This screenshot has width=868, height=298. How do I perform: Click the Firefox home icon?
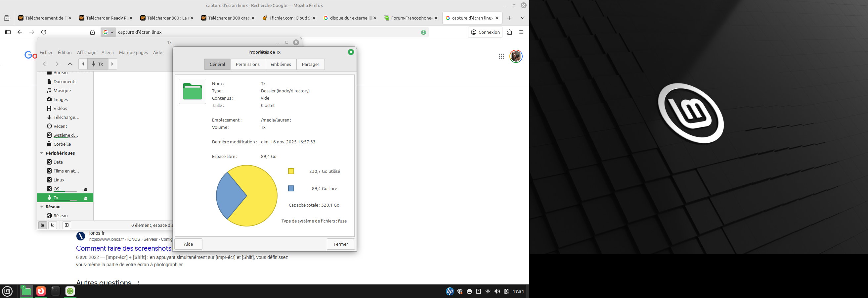[92, 32]
